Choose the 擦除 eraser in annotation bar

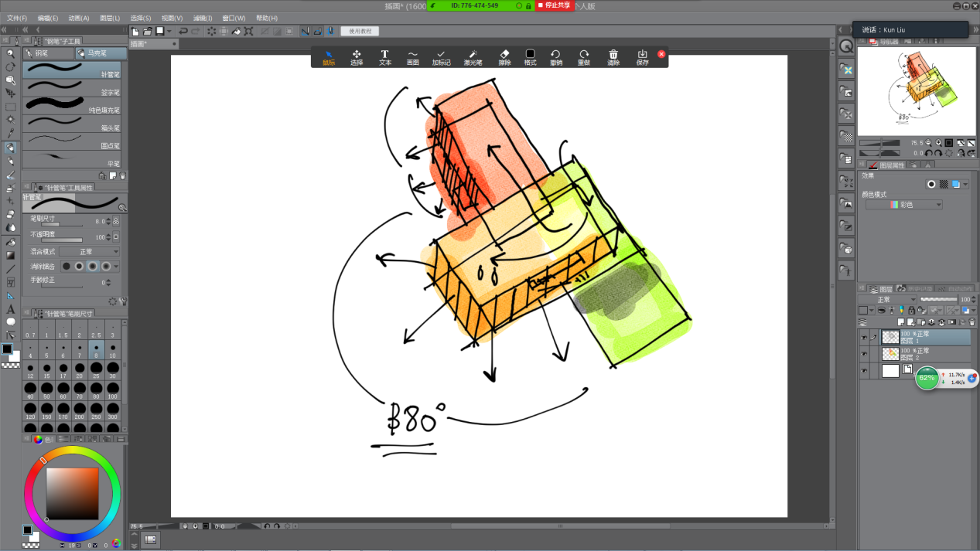click(504, 58)
